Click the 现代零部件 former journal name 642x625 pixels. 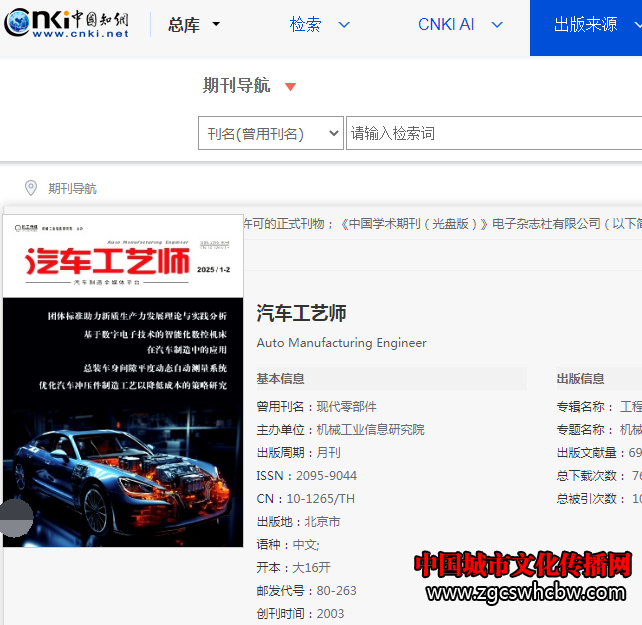(347, 407)
